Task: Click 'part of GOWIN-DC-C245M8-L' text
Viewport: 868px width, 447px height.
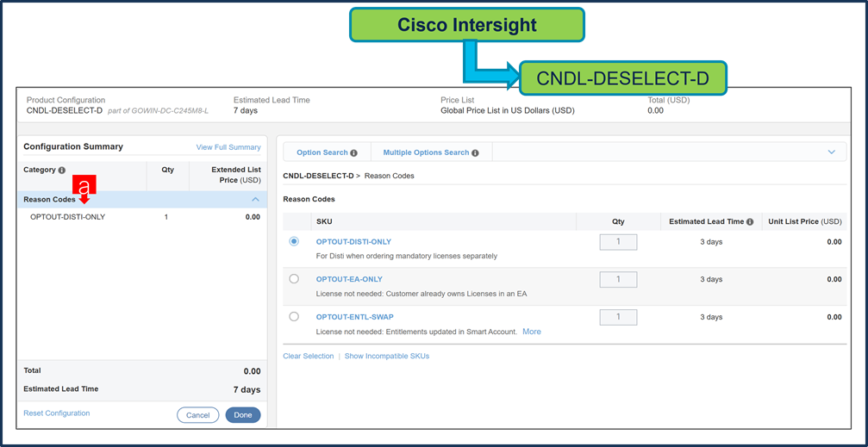Action: [x=159, y=111]
